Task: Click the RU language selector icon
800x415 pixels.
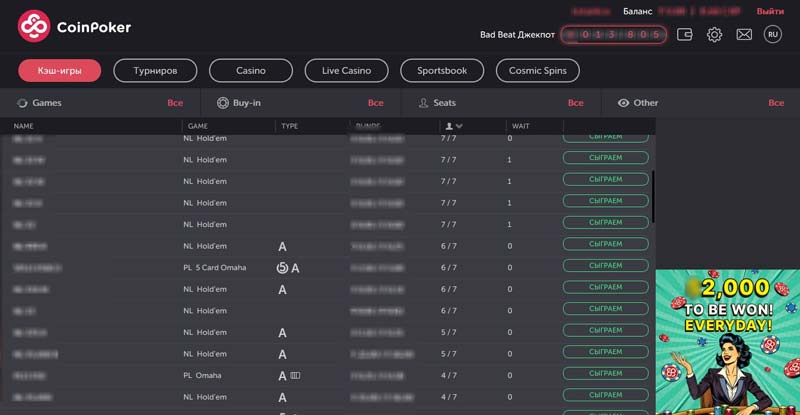Action: 772,34
